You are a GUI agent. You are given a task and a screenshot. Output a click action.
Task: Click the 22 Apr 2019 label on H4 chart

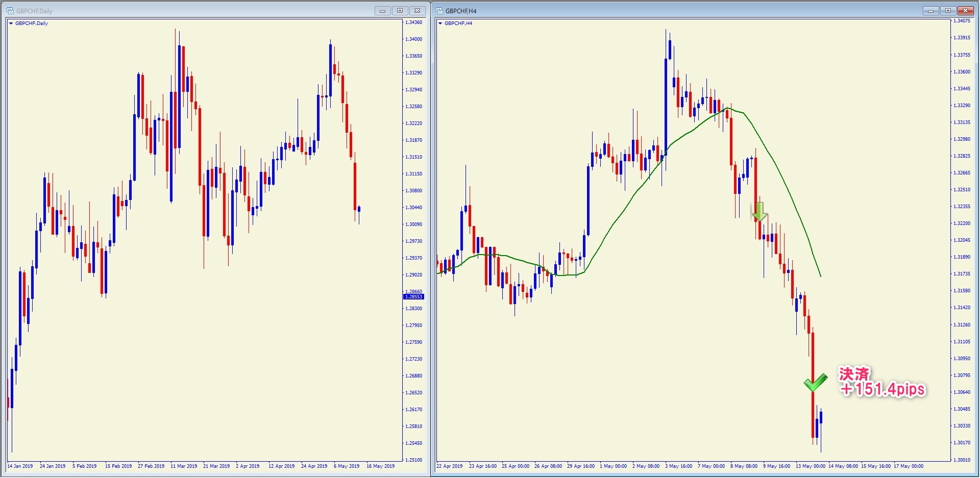click(x=450, y=466)
